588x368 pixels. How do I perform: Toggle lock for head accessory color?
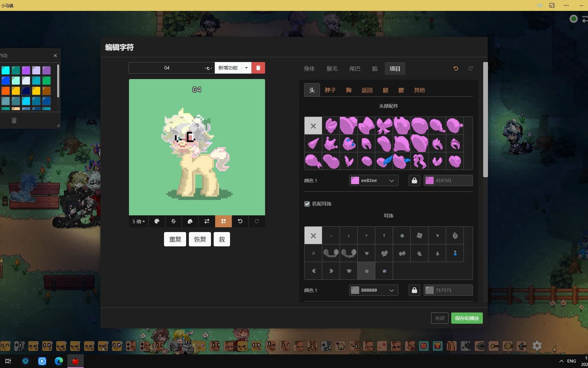[414, 181]
